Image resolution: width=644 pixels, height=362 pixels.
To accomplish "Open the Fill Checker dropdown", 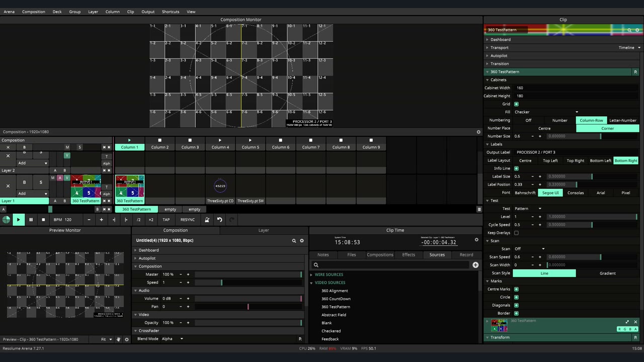I will point(546,112).
